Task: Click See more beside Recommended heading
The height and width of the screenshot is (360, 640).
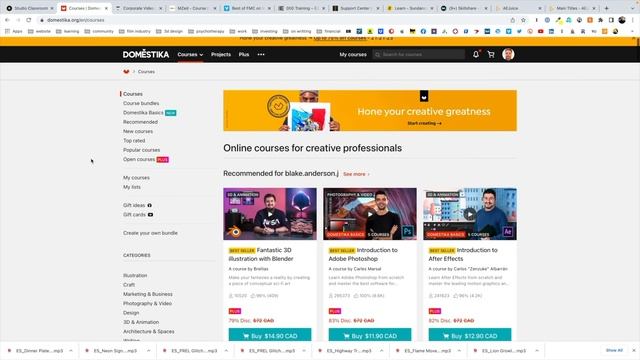Action: (x=356, y=174)
